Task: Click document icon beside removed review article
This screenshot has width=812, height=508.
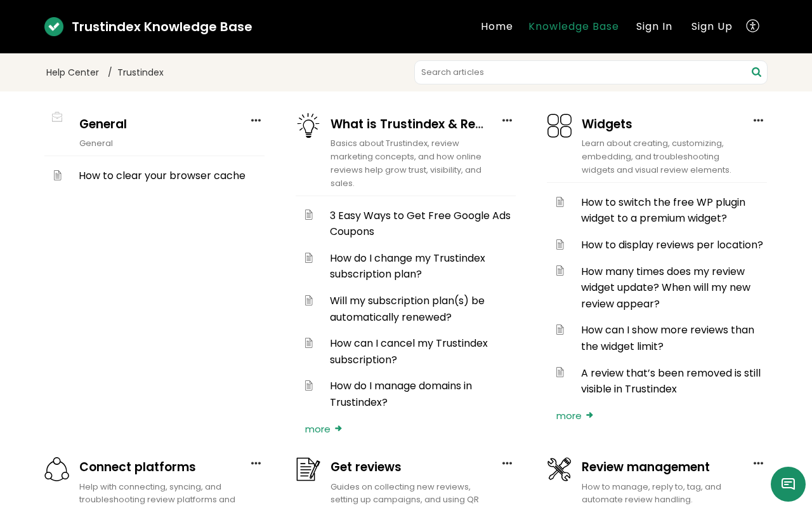Action: [560, 372]
